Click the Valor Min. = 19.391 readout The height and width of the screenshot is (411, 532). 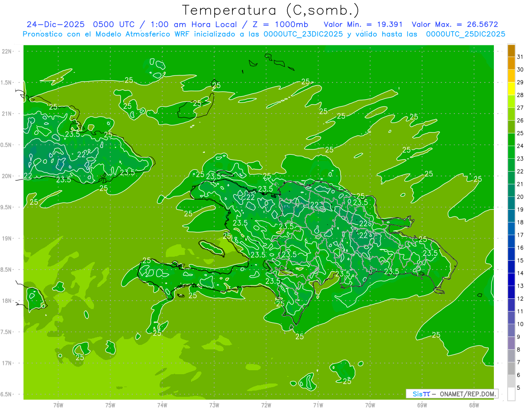click(363, 24)
